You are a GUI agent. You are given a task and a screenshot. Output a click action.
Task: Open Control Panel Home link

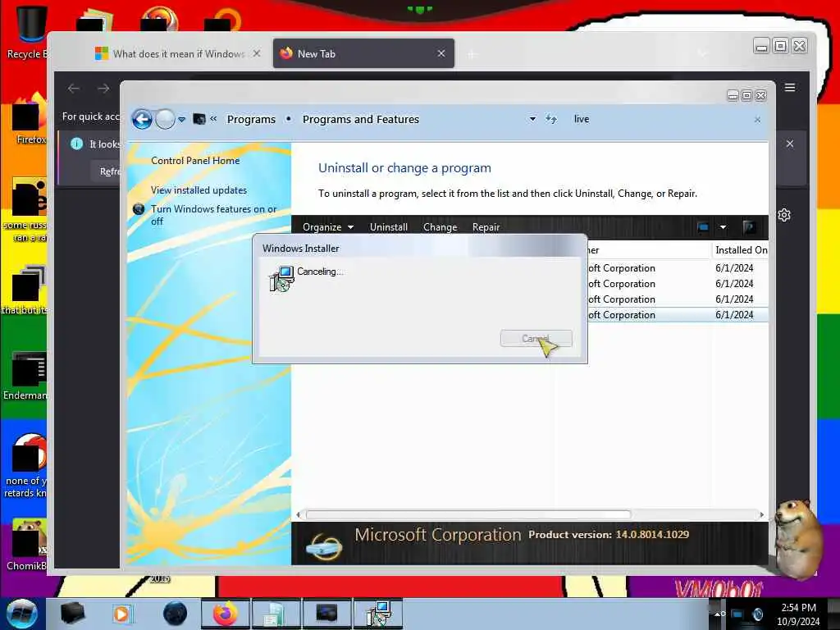[x=195, y=161]
